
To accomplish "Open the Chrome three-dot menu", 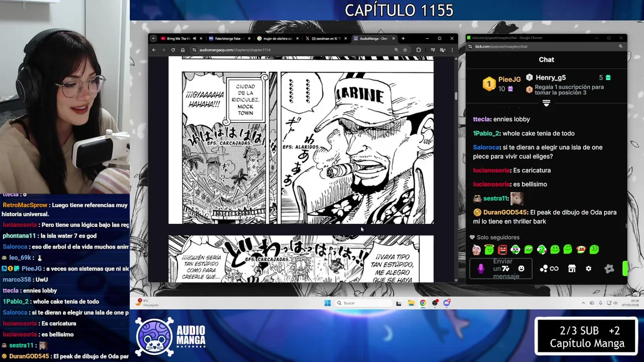I will coord(452,50).
